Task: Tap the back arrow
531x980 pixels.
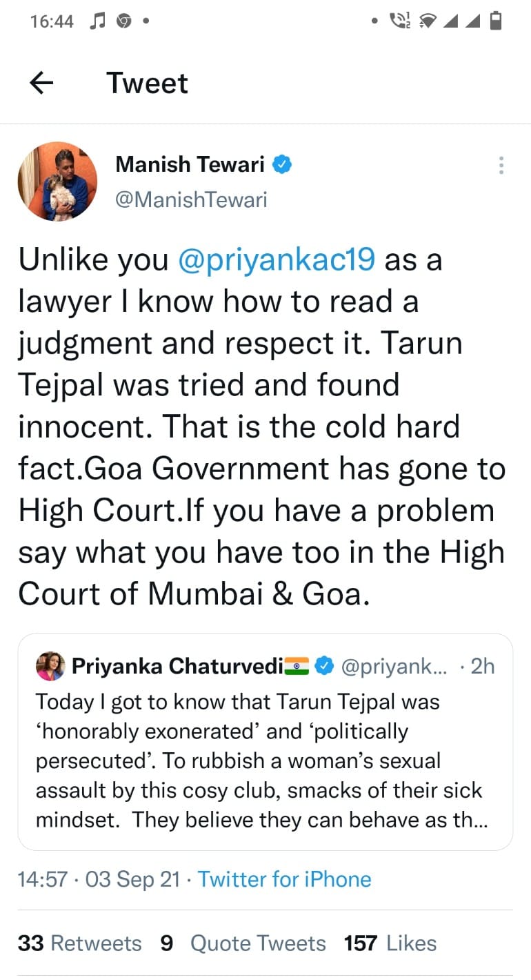Action: click(41, 84)
